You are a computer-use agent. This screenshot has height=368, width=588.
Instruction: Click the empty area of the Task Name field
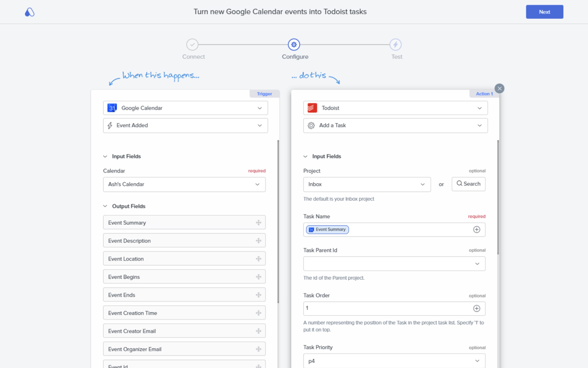[411, 230]
